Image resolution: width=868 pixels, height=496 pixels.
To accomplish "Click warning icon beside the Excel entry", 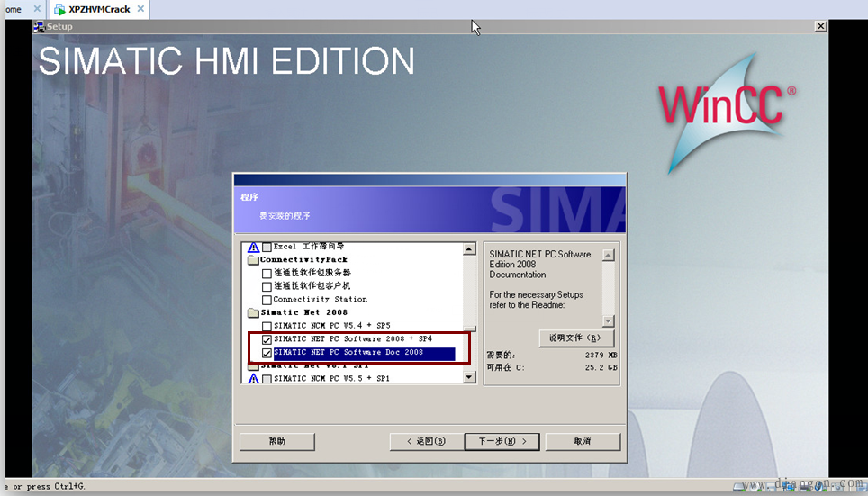I will point(253,247).
